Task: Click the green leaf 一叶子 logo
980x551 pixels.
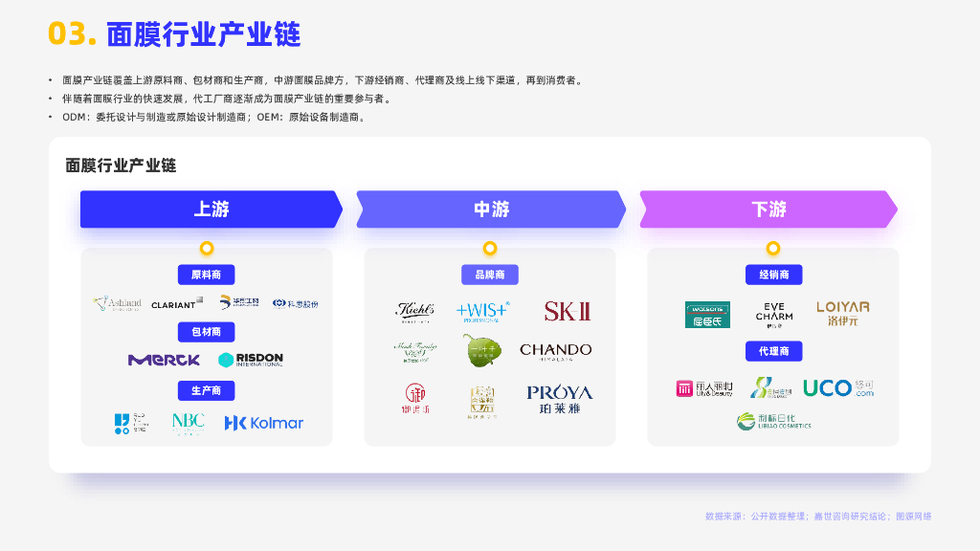Action: click(482, 350)
